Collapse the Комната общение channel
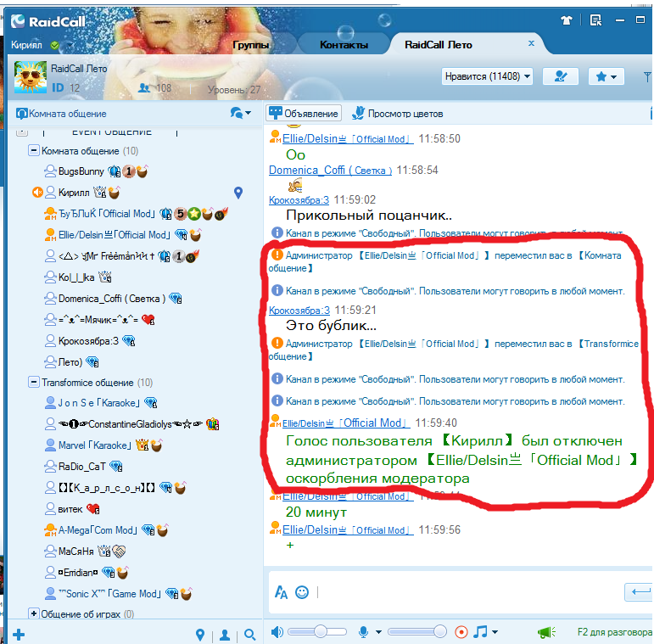The image size is (654, 644). 33,150
